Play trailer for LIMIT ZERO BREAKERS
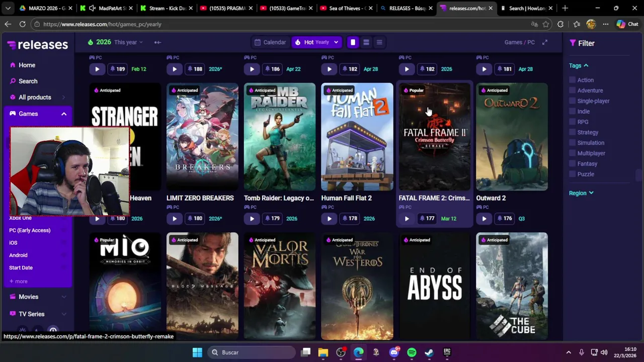The image size is (644, 362). pyautogui.click(x=174, y=219)
